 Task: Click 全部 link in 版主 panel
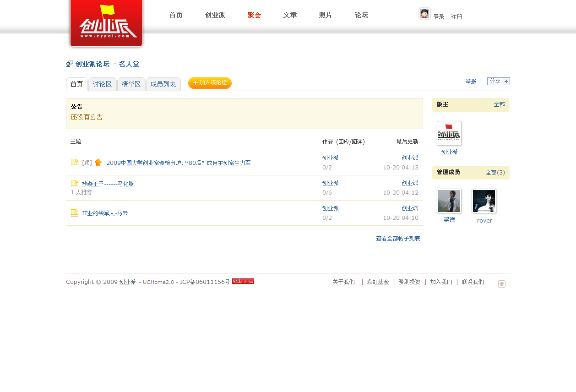(499, 104)
